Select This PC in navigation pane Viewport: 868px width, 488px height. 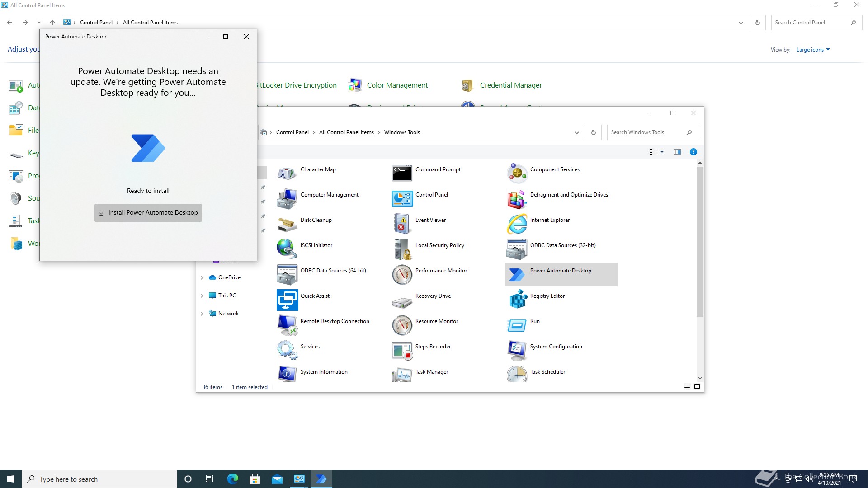(x=222, y=296)
